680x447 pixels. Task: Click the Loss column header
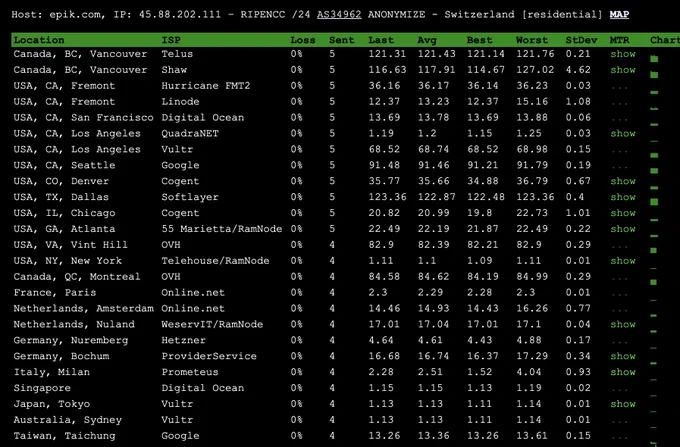pos(303,40)
